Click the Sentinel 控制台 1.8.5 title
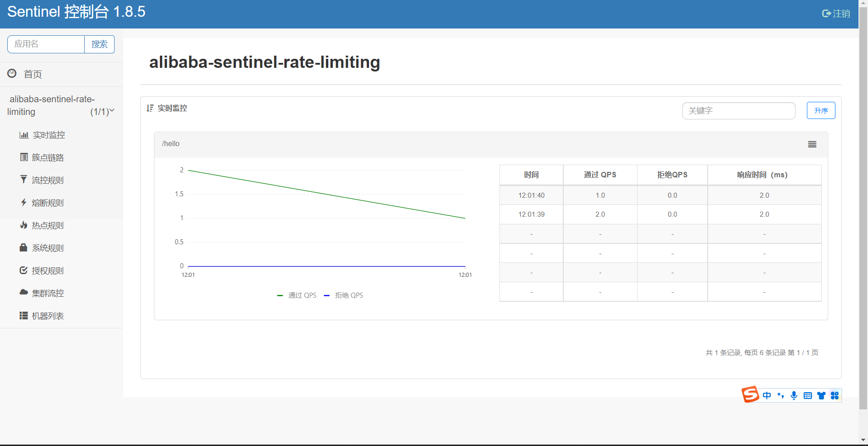 [x=76, y=12]
